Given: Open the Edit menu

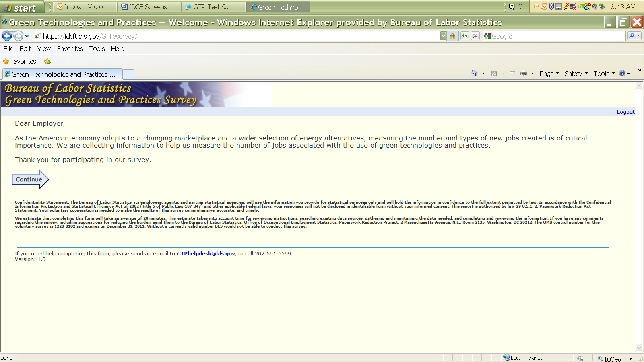Looking at the screenshot, I should coord(25,49).
